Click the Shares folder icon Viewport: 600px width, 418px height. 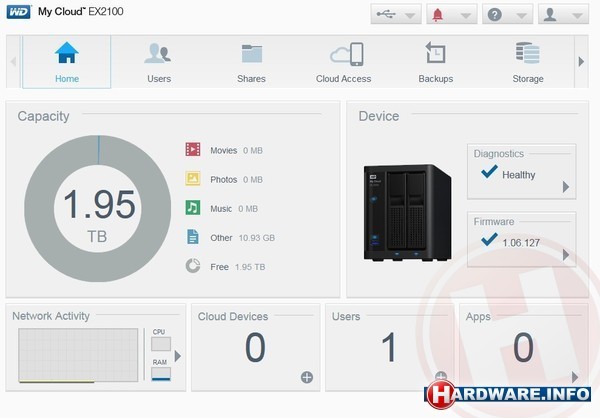click(x=252, y=53)
